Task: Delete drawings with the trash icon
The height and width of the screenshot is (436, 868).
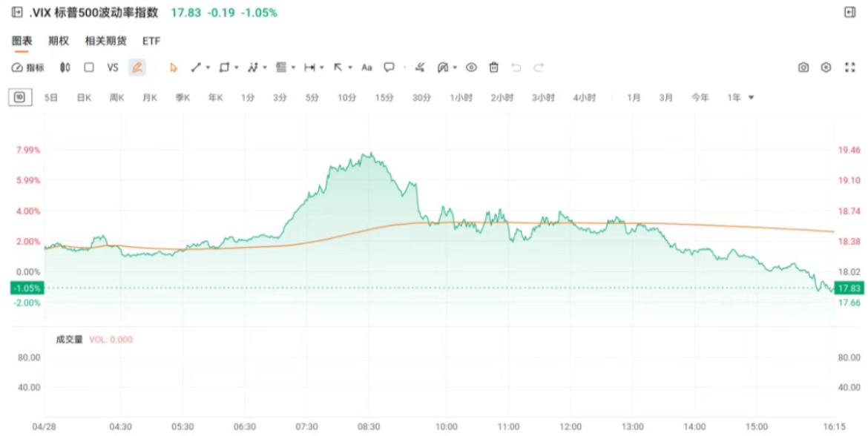Action: point(493,67)
